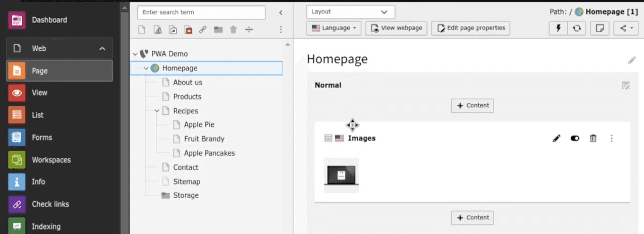Viewport: 644px width, 234px height.
Task: Select the shortcut page type icon
Action: pos(173,30)
